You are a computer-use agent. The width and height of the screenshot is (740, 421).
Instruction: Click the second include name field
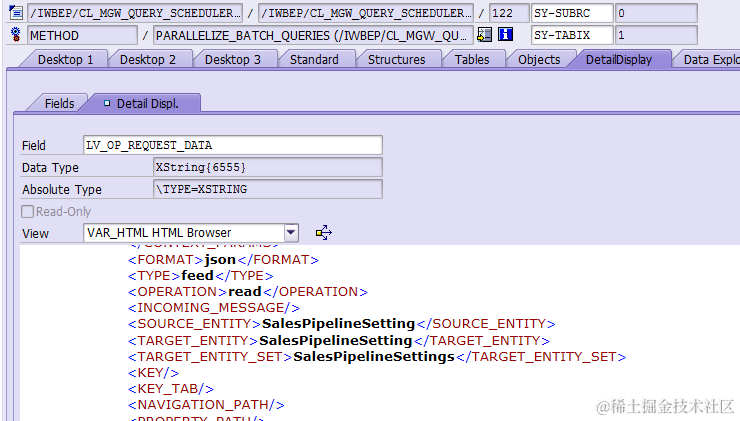[x=366, y=13]
